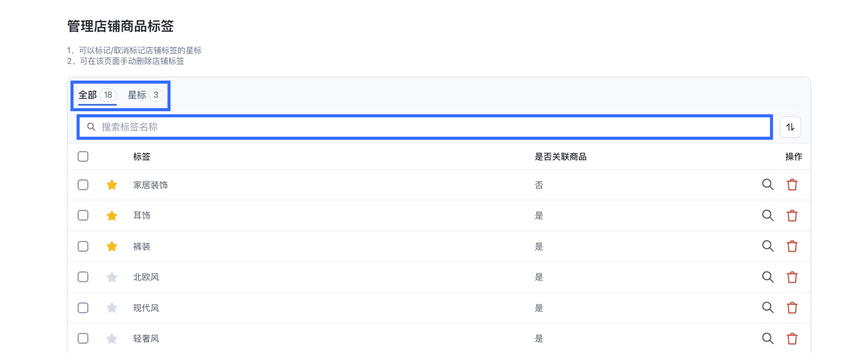Screen dimensions: 868x353
Task: Star the 北欧风 tag
Action: (112, 277)
